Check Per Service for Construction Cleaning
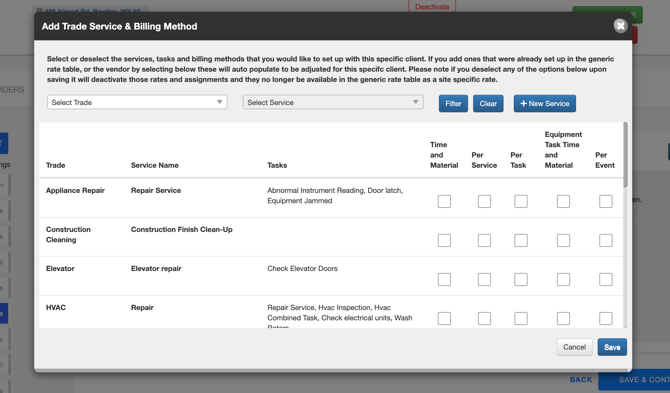This screenshot has height=393, width=670. point(484,240)
